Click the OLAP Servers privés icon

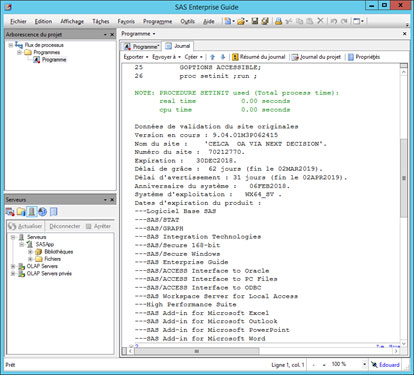tap(22, 274)
